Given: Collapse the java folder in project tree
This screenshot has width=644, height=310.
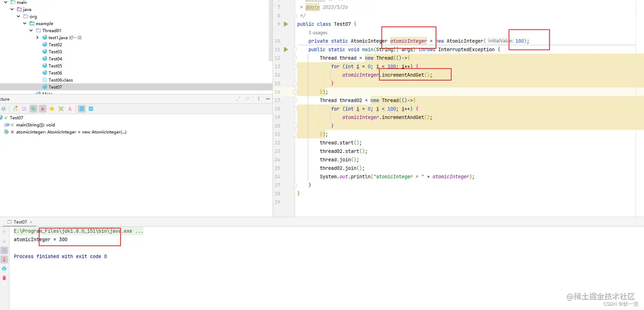Looking at the screenshot, I should pos(12,9).
